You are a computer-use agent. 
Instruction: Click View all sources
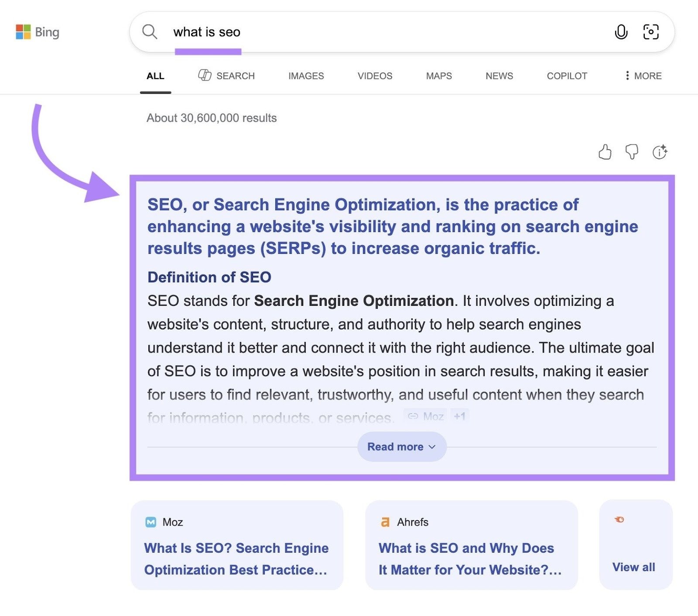pyautogui.click(x=633, y=567)
